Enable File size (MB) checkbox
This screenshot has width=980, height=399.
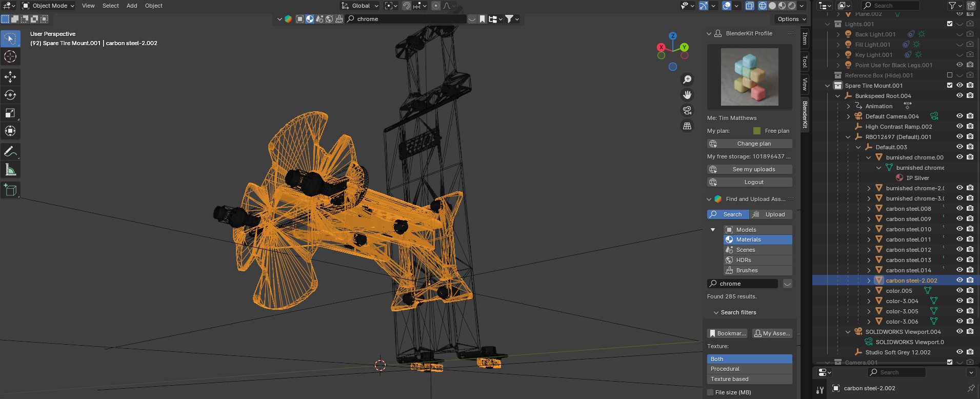point(710,392)
